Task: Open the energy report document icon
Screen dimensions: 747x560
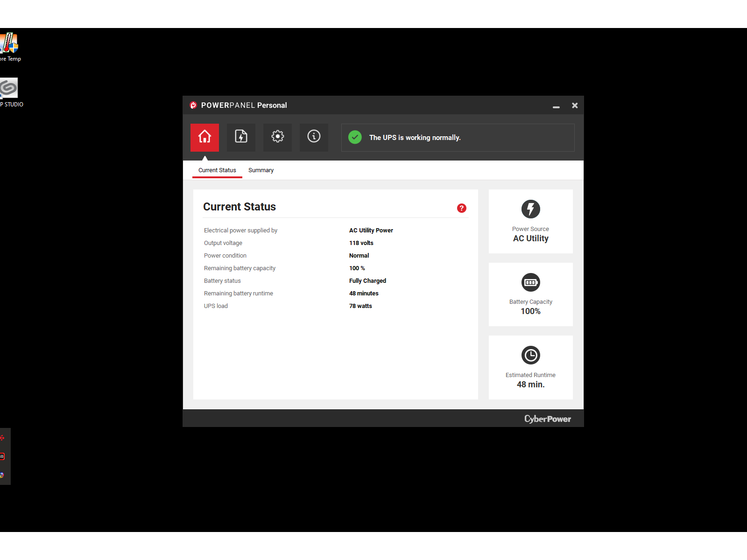Action: click(241, 137)
